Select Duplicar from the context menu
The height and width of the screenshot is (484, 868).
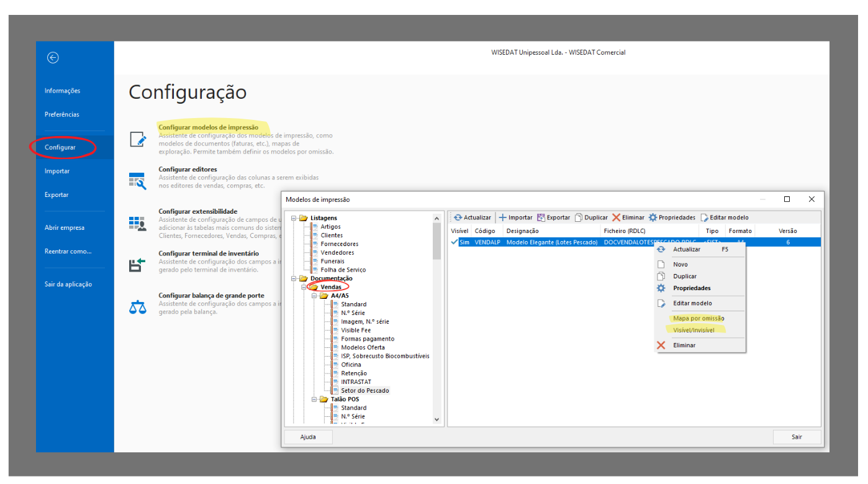[685, 276]
